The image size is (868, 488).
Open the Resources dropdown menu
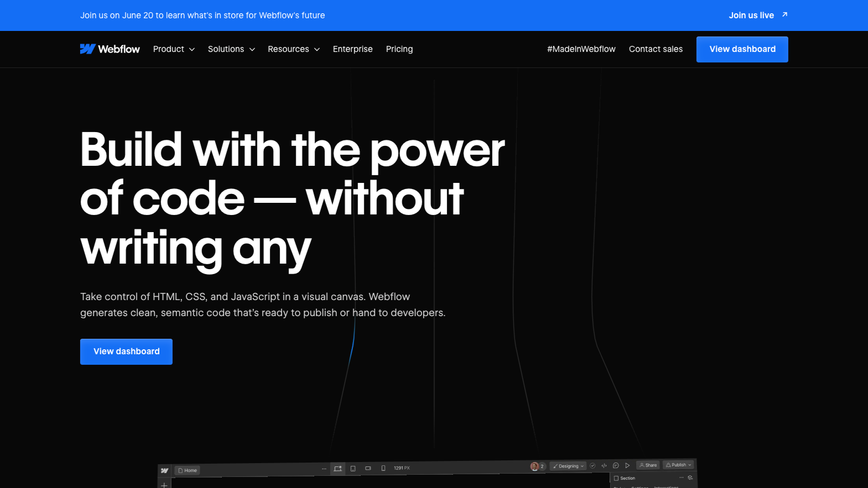294,49
